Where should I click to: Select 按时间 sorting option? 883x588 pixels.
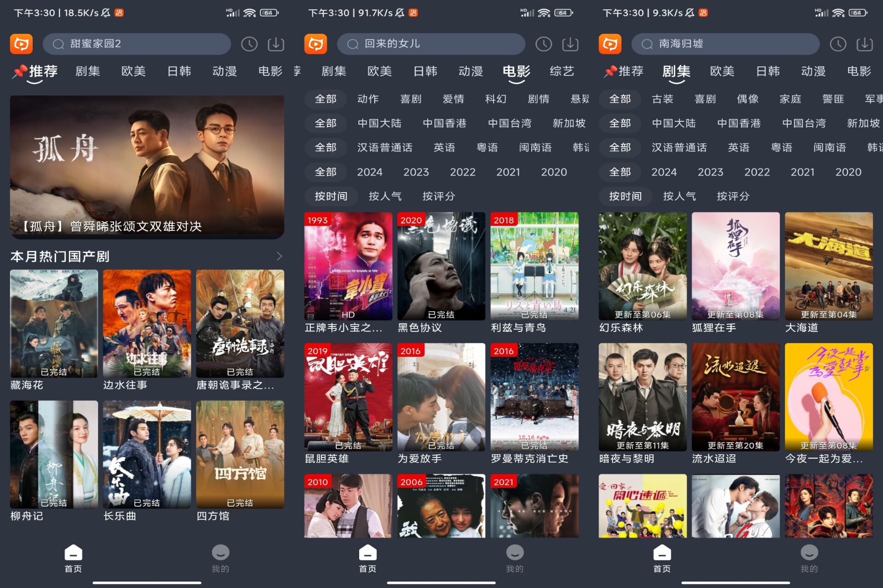(331, 196)
